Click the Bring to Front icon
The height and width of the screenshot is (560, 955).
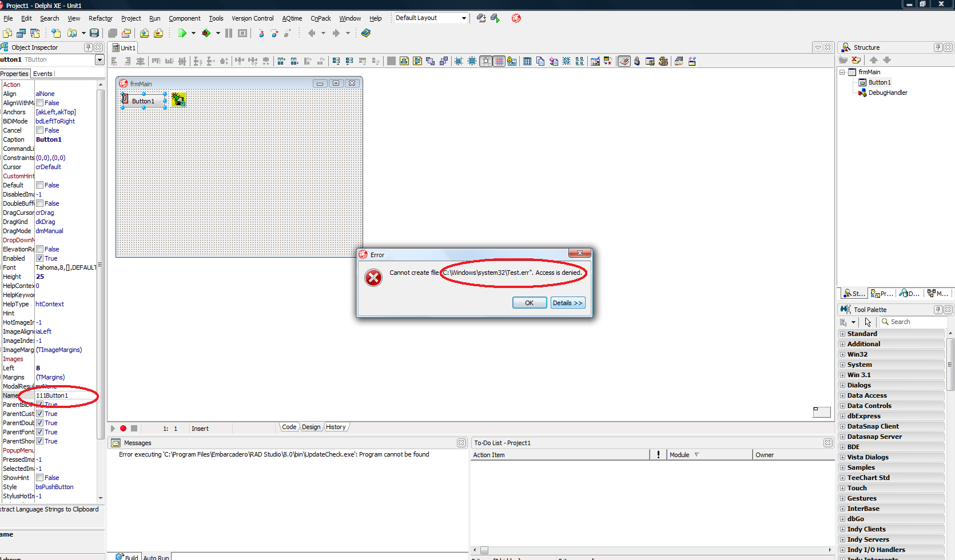(430, 61)
